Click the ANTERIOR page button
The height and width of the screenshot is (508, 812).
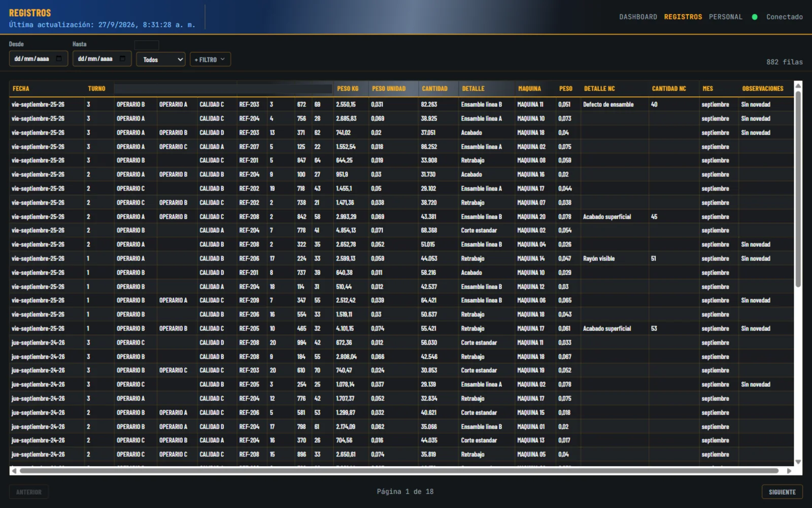click(29, 492)
